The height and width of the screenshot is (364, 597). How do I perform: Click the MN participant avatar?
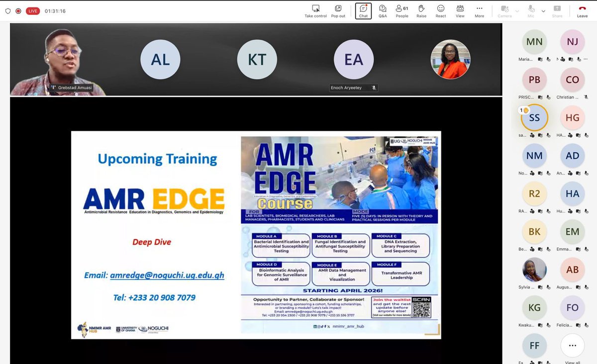(534, 42)
